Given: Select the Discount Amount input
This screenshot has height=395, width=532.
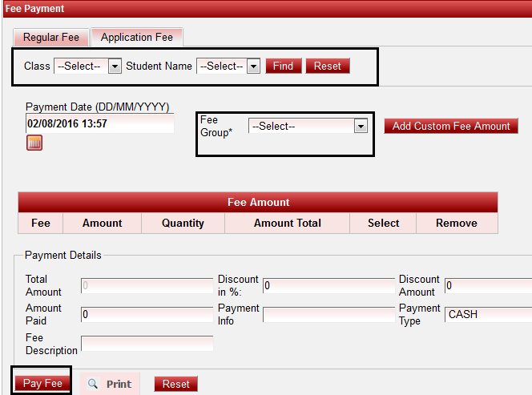Looking at the screenshot, I should click(x=488, y=285).
